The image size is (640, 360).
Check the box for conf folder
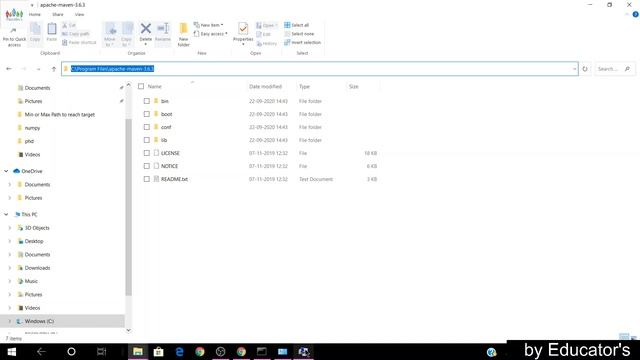point(147,127)
